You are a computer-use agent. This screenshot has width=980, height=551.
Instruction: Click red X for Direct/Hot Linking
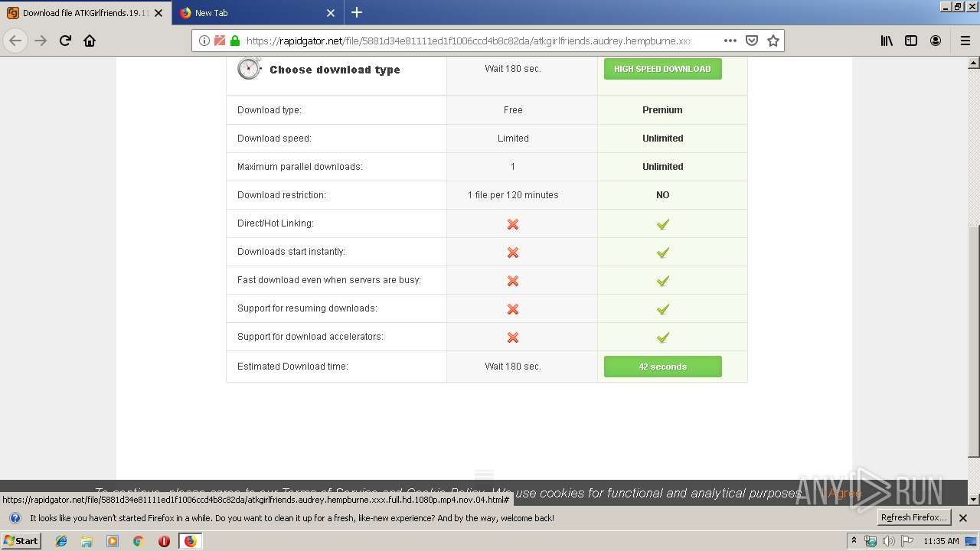[x=513, y=224]
